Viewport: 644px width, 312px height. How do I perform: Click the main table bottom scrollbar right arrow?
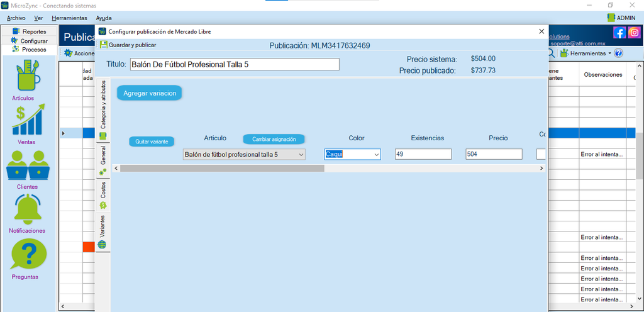[633, 307]
